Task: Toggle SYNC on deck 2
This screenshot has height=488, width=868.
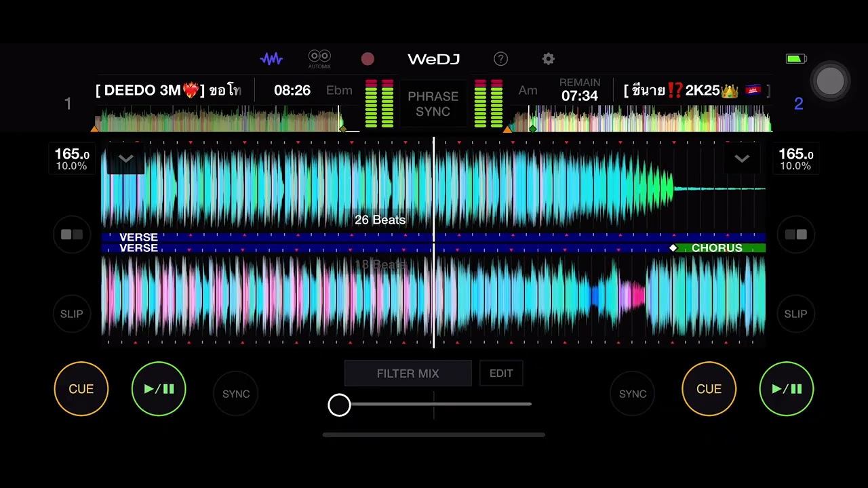Action: [633, 394]
